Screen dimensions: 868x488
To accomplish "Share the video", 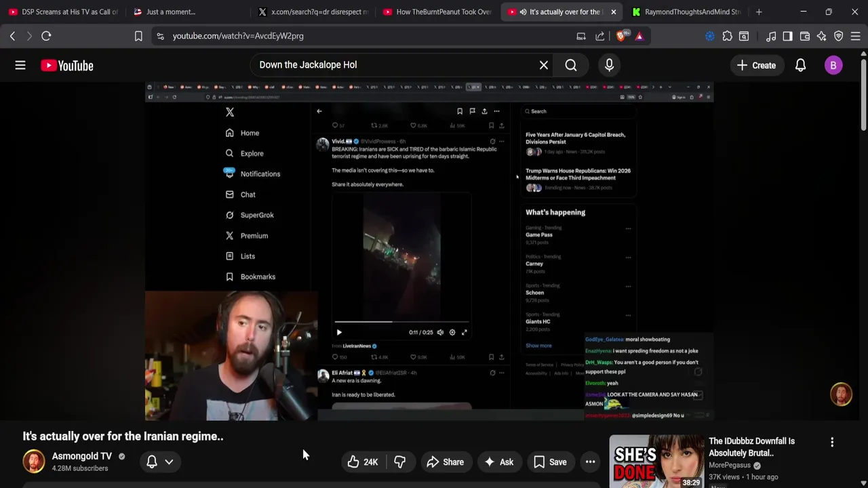I will (445, 462).
